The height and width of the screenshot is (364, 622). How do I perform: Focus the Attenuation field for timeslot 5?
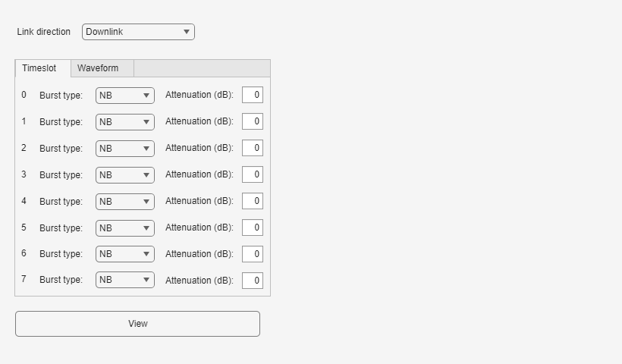click(x=253, y=227)
